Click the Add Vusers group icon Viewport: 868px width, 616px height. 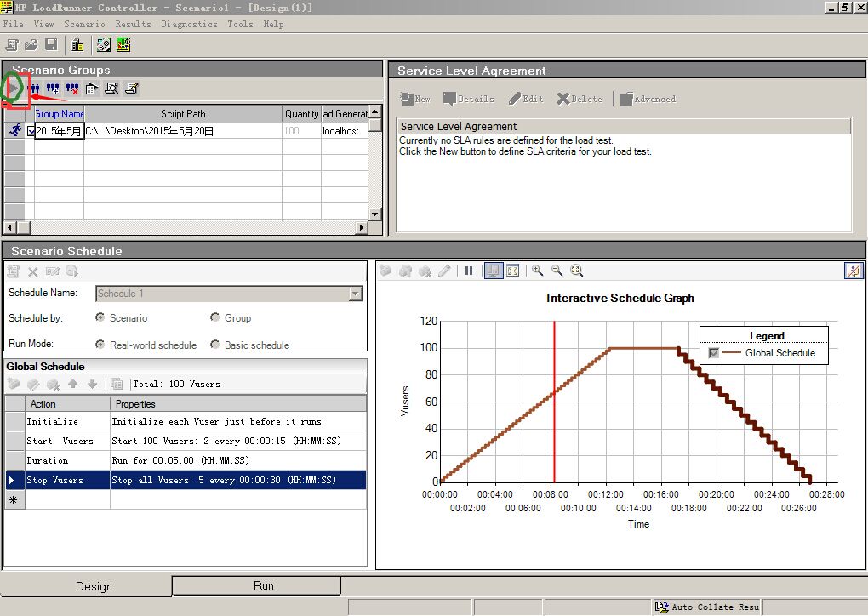[x=53, y=88]
